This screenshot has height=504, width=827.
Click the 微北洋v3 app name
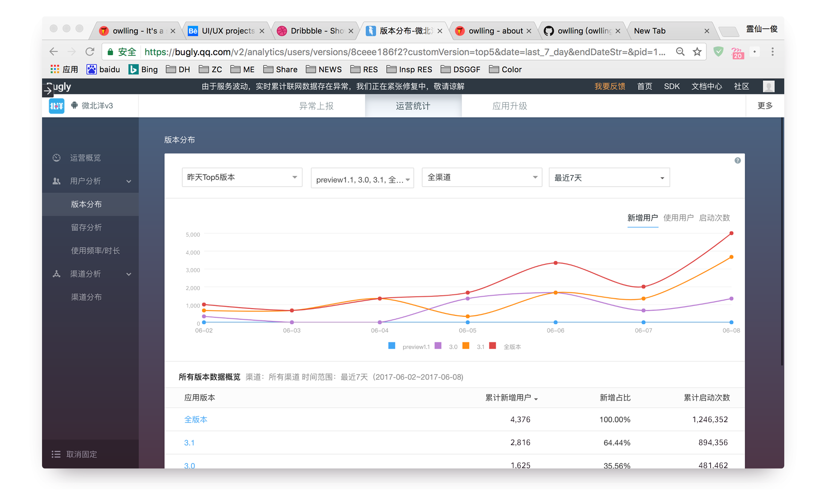tap(97, 106)
